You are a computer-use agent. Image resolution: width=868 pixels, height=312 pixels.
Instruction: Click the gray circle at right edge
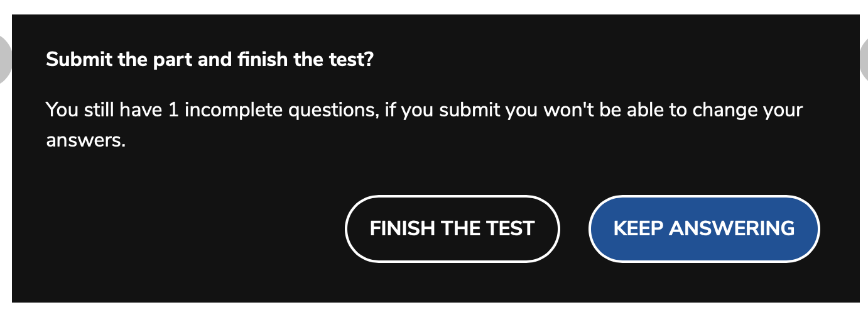pyautogui.click(x=864, y=59)
